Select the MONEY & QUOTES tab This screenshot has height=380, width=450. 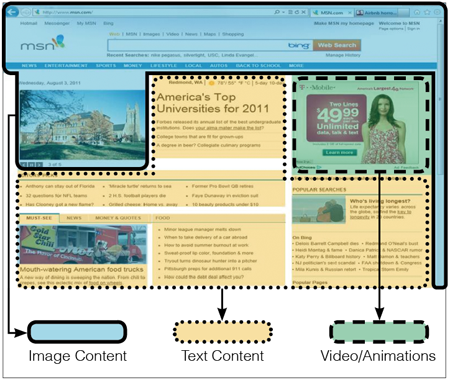[118, 218]
